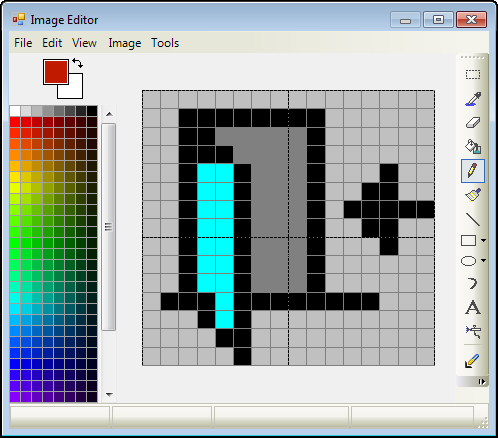Image resolution: width=498 pixels, height=438 pixels.
Task: Click the red foreground color box
Action: point(56,72)
